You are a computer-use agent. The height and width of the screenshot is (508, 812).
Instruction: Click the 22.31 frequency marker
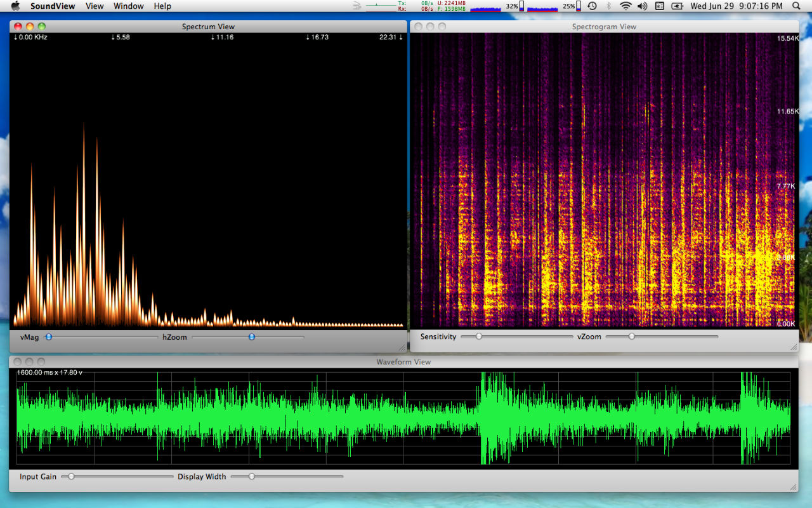tap(391, 37)
